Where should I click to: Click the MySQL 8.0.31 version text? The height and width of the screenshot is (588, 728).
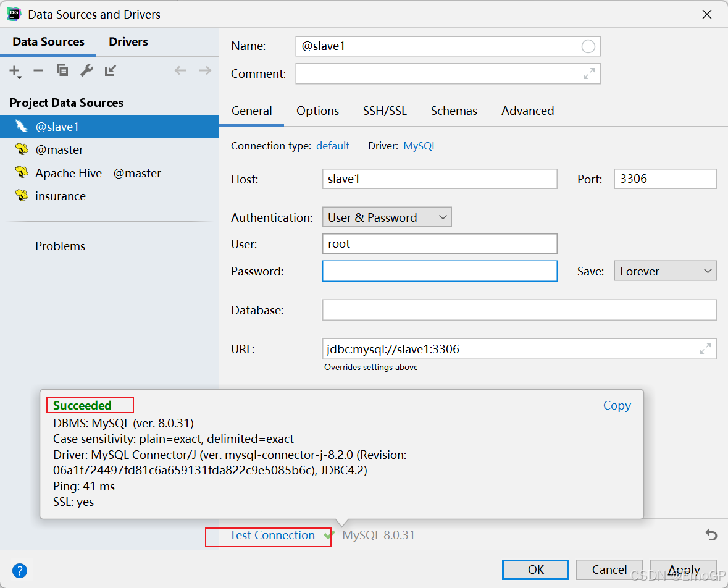[x=379, y=535]
